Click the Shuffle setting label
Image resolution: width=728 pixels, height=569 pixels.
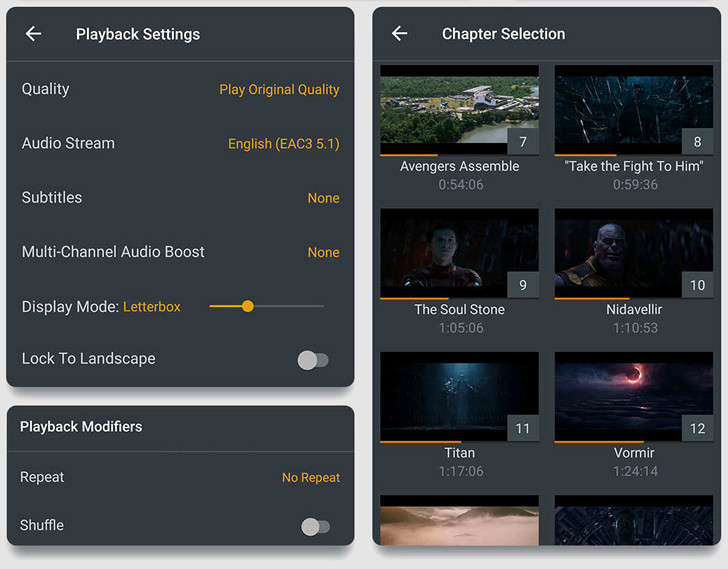tap(42, 525)
